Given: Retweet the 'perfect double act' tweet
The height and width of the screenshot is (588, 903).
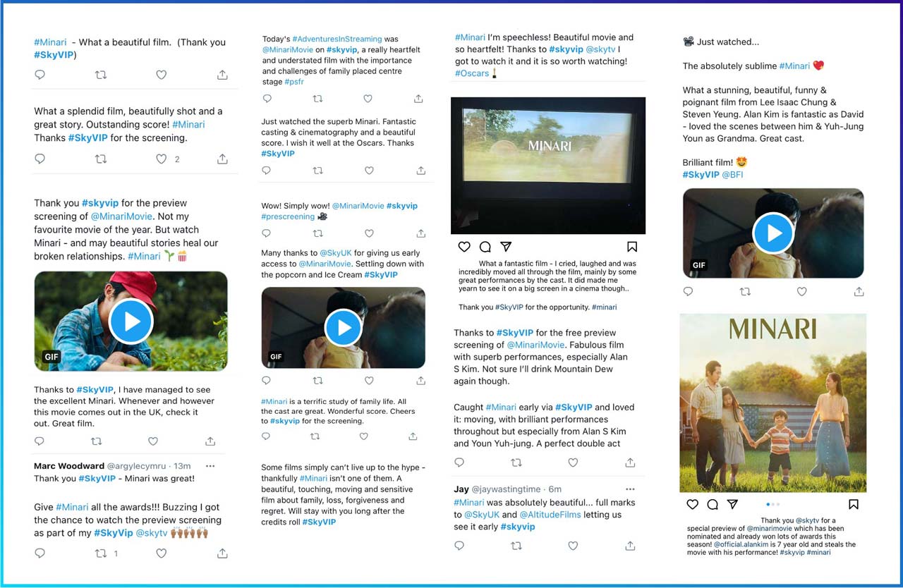Looking at the screenshot, I should tap(516, 463).
